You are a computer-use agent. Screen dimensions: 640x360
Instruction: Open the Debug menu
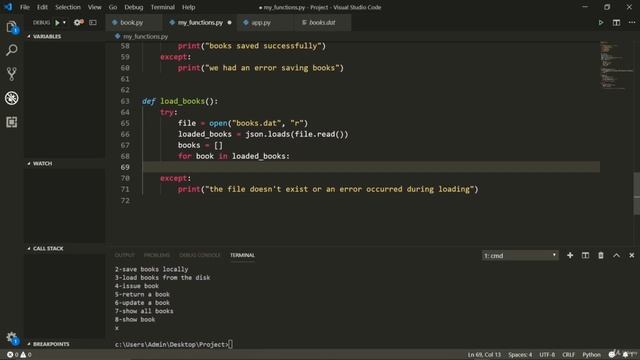pos(133,7)
